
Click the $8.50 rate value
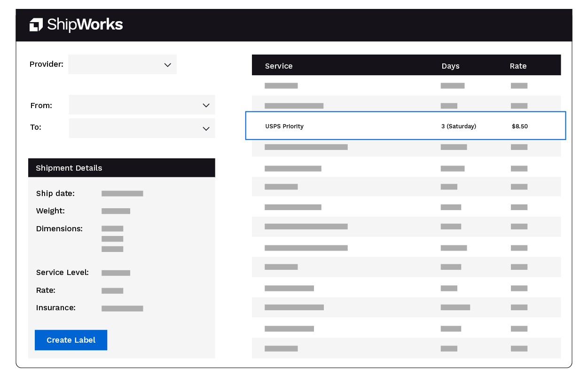tap(519, 126)
